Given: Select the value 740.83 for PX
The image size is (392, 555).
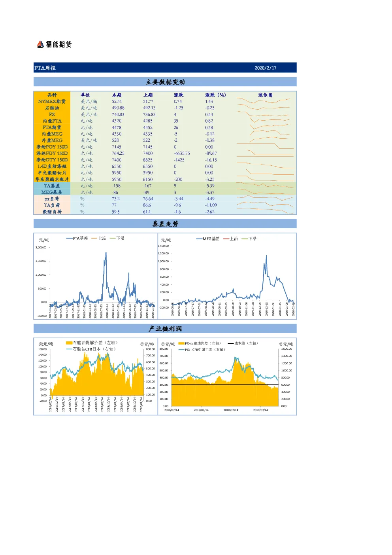Looking at the screenshot, I should coord(118,115).
